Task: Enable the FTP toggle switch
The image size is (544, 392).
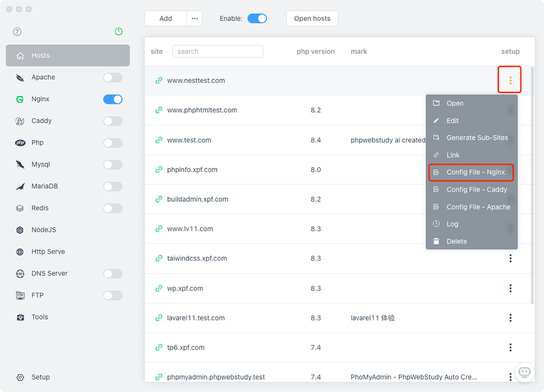Action: 113,295
